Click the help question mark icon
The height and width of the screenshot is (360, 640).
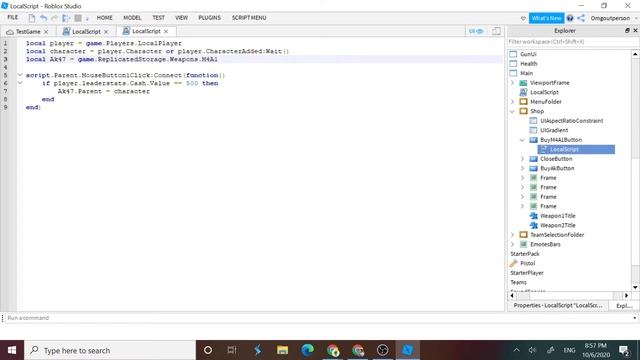pos(570,18)
